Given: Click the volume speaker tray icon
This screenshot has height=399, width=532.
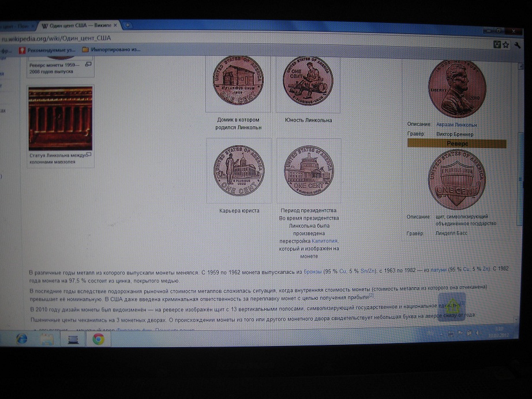Looking at the screenshot, I should tap(478, 333).
